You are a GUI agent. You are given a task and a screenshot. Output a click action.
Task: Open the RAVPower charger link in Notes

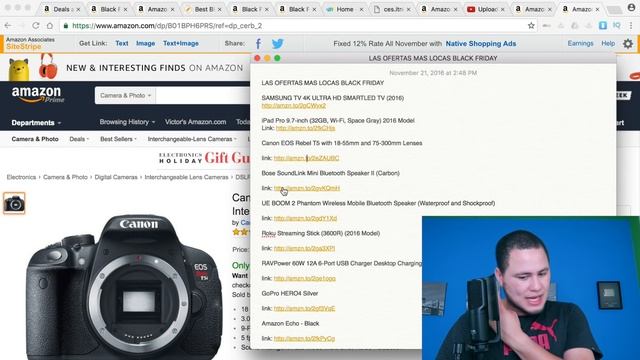[x=304, y=278]
